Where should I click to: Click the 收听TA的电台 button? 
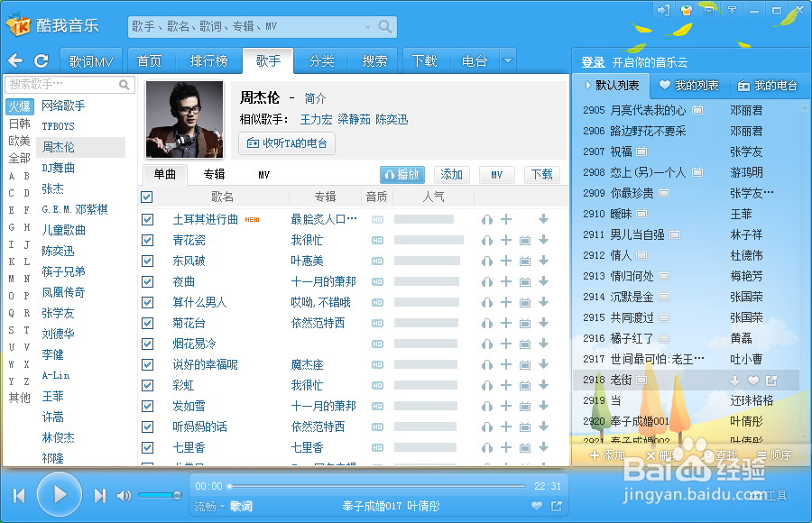coord(287,143)
